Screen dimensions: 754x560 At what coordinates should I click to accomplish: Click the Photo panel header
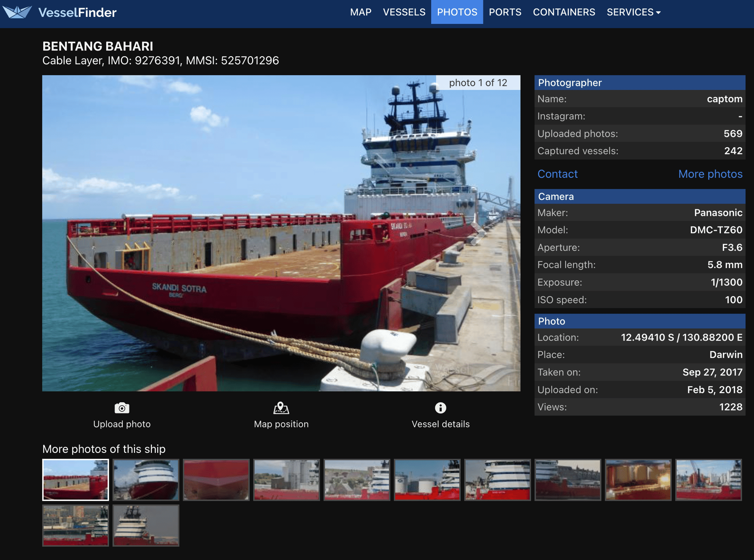point(640,321)
